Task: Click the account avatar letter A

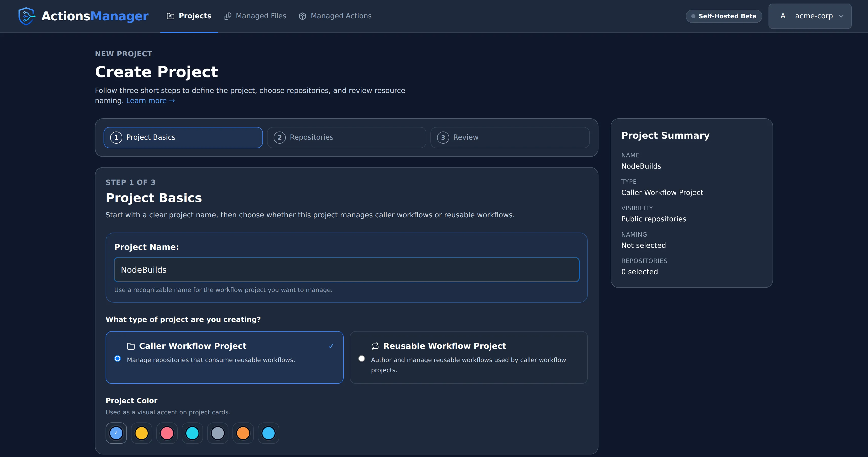Action: pos(783,16)
